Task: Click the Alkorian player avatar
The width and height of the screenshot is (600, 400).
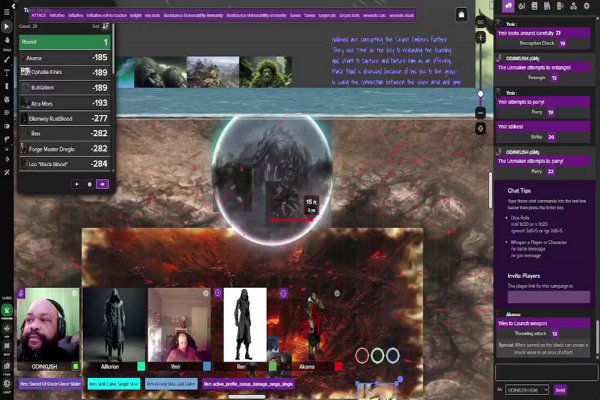Action: coord(114,325)
